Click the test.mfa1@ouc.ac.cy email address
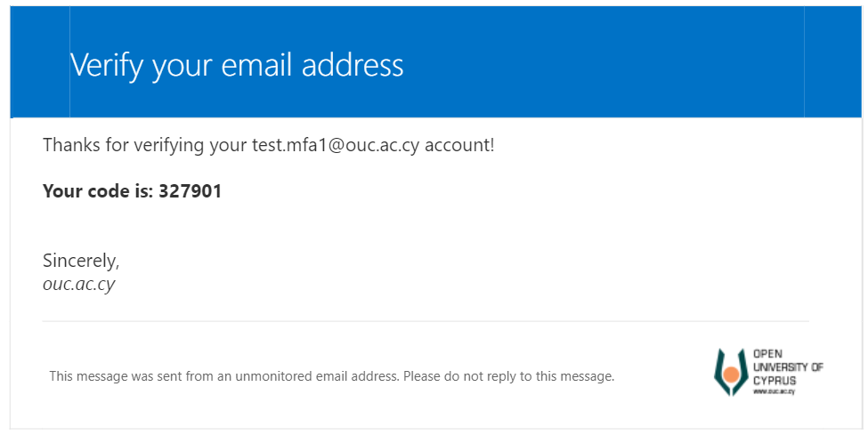The width and height of the screenshot is (868, 435). 336,145
